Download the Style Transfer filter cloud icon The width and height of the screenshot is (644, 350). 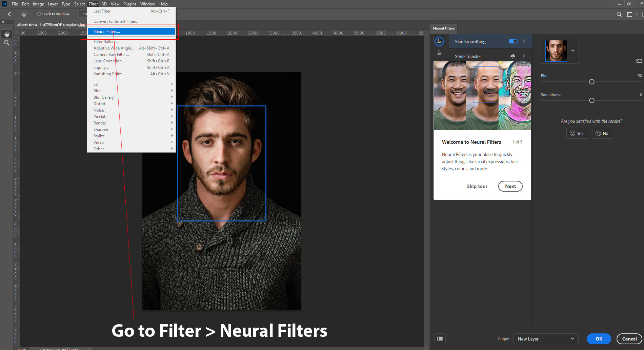click(x=513, y=56)
